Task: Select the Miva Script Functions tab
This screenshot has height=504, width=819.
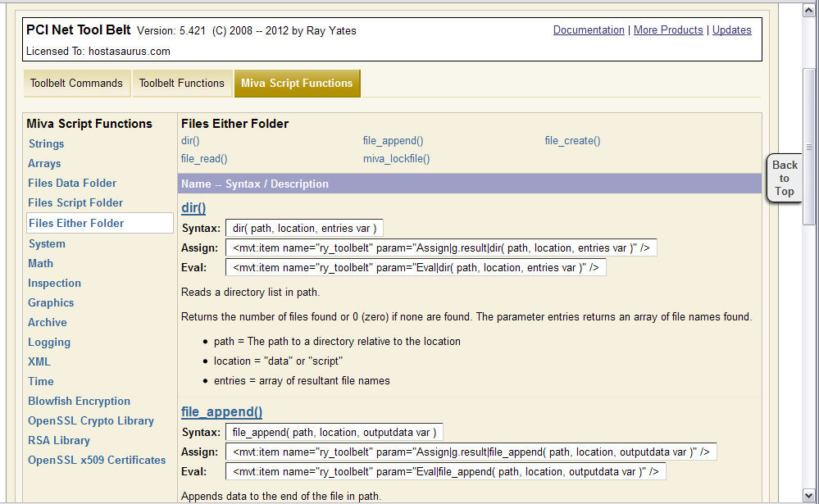Action: click(297, 83)
